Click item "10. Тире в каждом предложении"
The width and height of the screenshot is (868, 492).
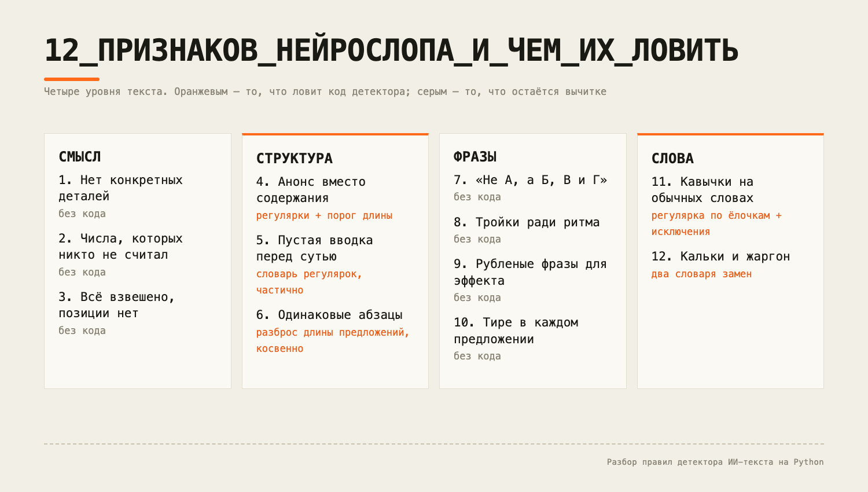(x=516, y=331)
